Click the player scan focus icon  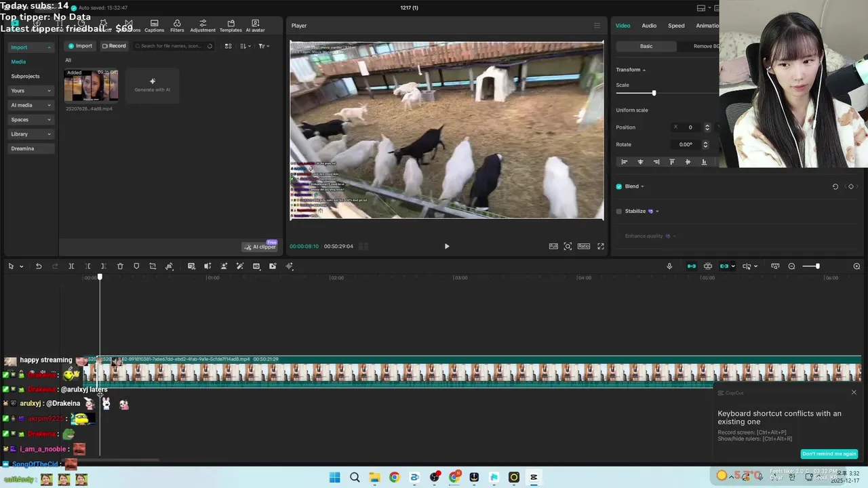point(568,246)
